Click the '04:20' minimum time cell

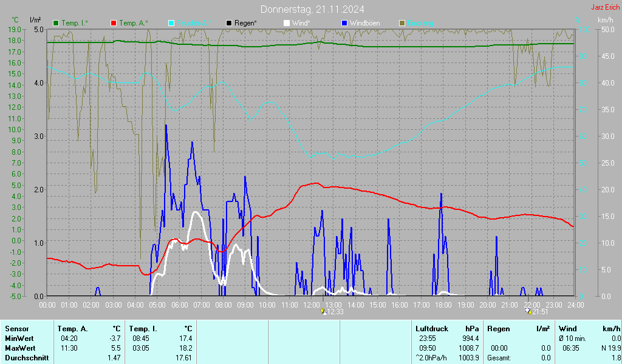69,339
